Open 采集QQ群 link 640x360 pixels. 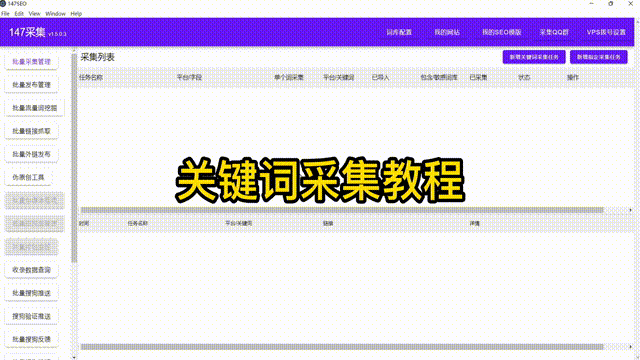tap(554, 32)
